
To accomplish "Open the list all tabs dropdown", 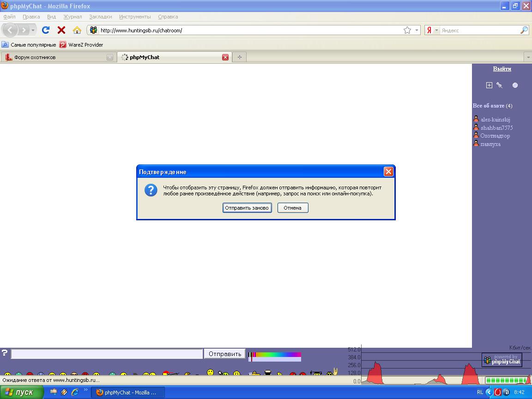I will pyautogui.click(x=528, y=57).
